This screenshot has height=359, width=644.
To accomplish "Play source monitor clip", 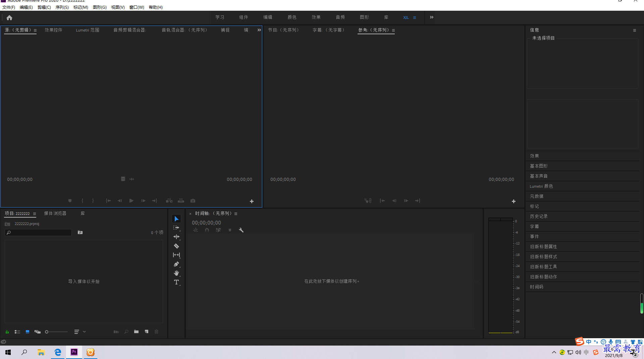I will pos(131,201).
